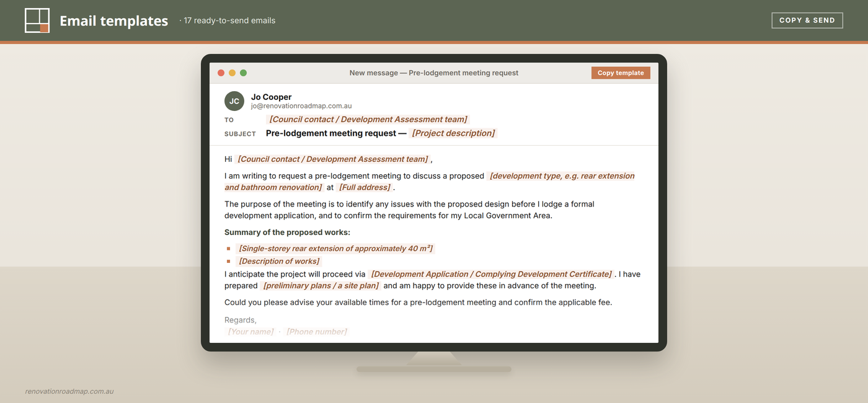Click the yellow window dot
Screen dimensions: 868x403
(232, 73)
